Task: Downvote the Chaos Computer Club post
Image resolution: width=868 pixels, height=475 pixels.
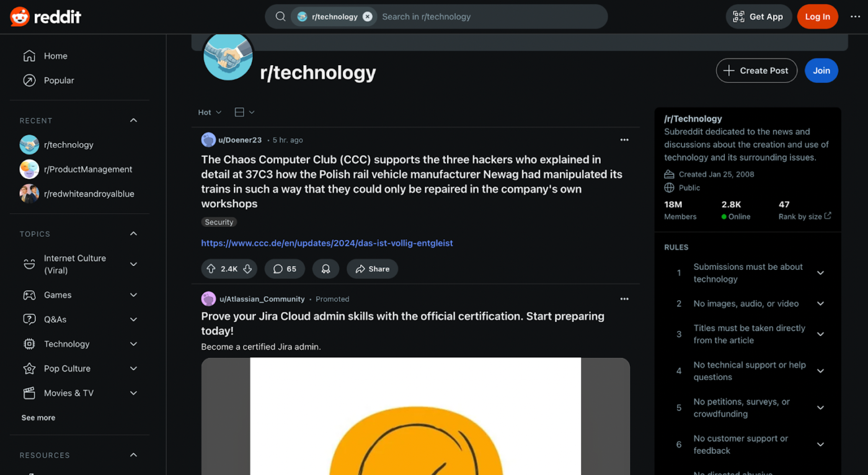Action: point(247,269)
